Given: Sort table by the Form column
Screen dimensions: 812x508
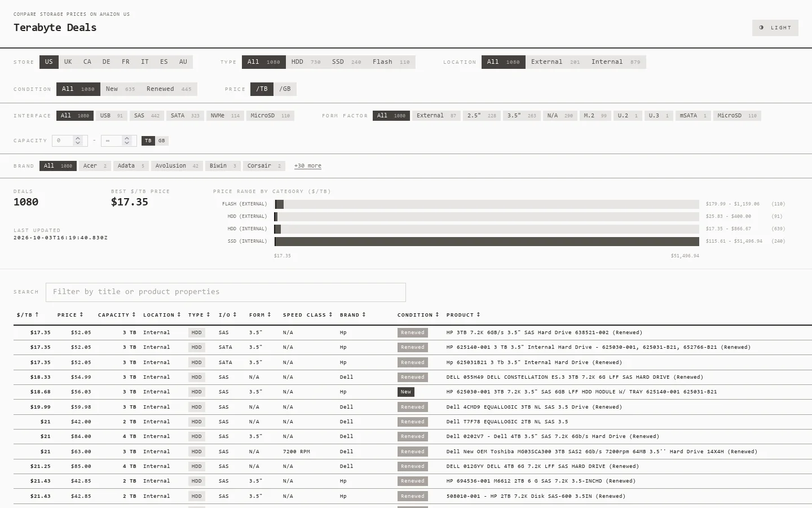Looking at the screenshot, I should point(260,315).
